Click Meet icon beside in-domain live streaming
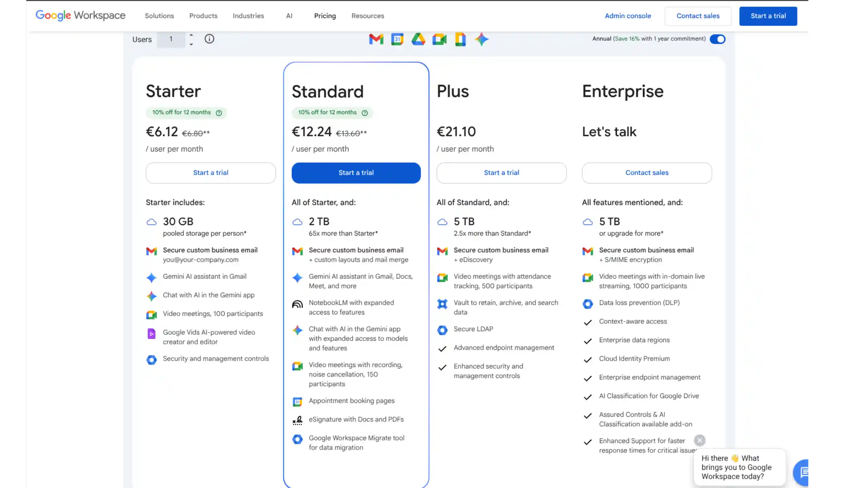This screenshot has width=868, height=488. (x=587, y=278)
